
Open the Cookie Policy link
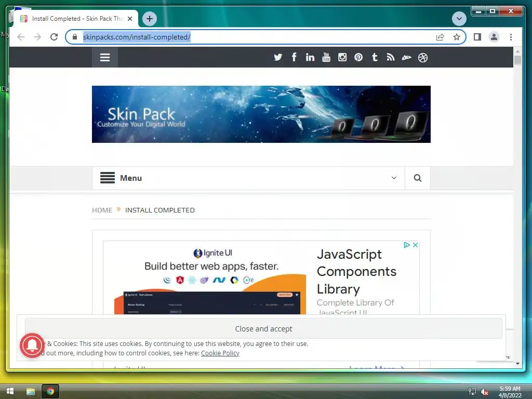[220, 353]
